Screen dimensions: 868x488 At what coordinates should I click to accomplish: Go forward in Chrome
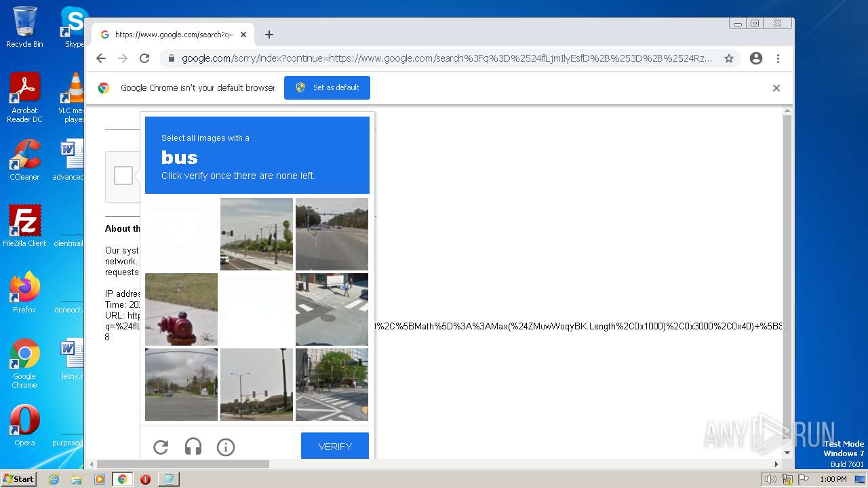tap(123, 58)
